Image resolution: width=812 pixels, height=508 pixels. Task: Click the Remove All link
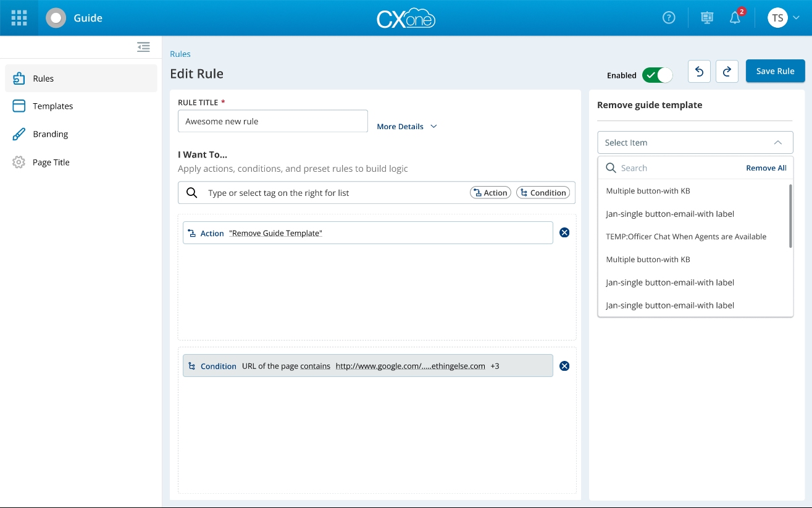click(x=766, y=168)
